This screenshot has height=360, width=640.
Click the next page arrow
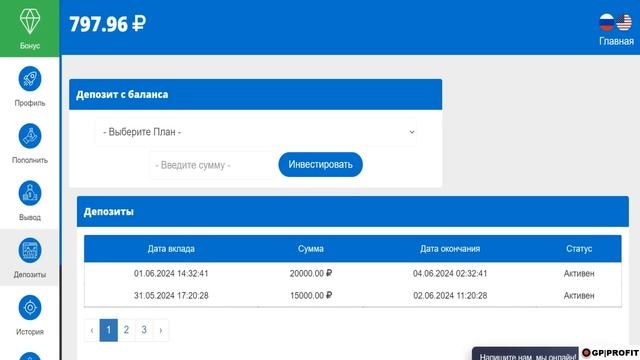161,330
